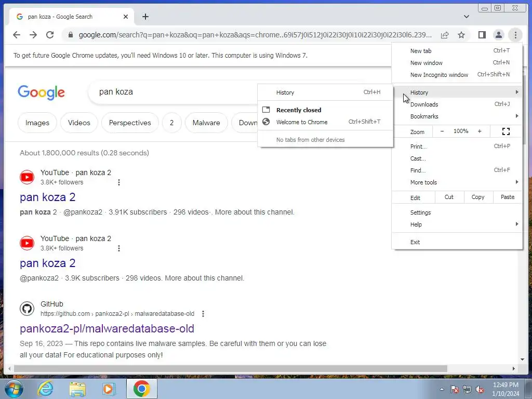Select the Malware search chip

pyautogui.click(x=206, y=123)
